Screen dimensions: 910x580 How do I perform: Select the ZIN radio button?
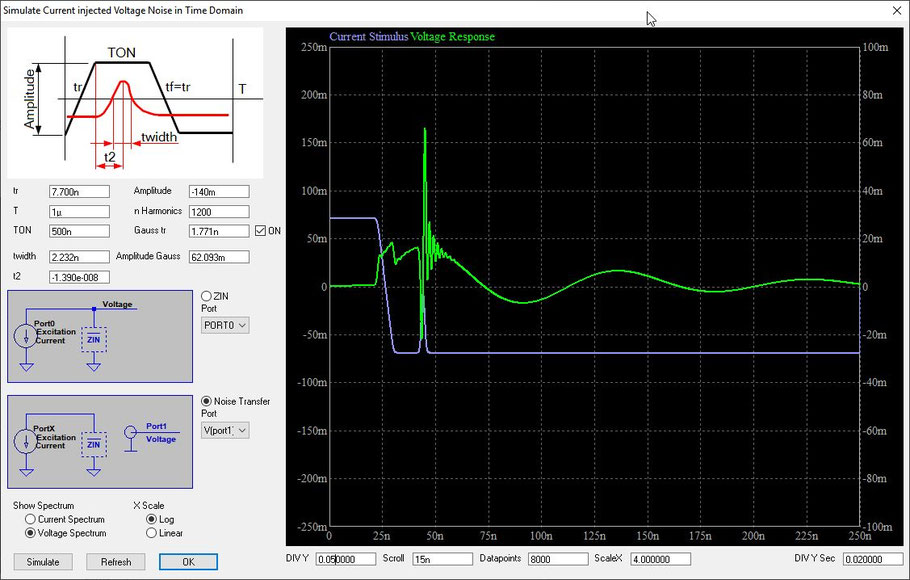pyautogui.click(x=207, y=296)
